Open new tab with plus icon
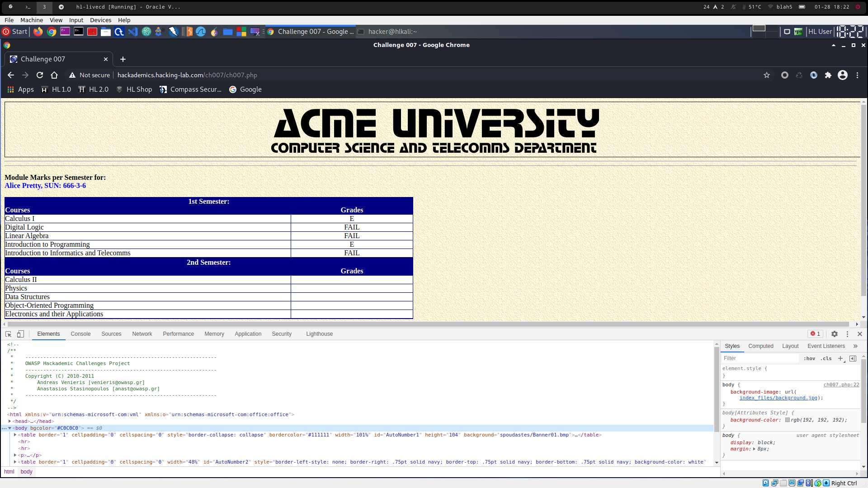 tap(123, 59)
